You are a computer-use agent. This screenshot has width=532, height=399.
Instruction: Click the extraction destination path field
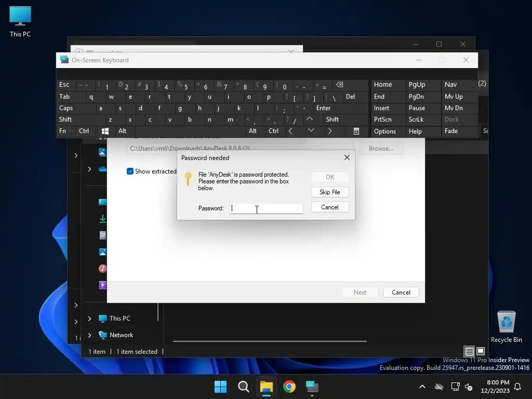pyautogui.click(x=240, y=148)
